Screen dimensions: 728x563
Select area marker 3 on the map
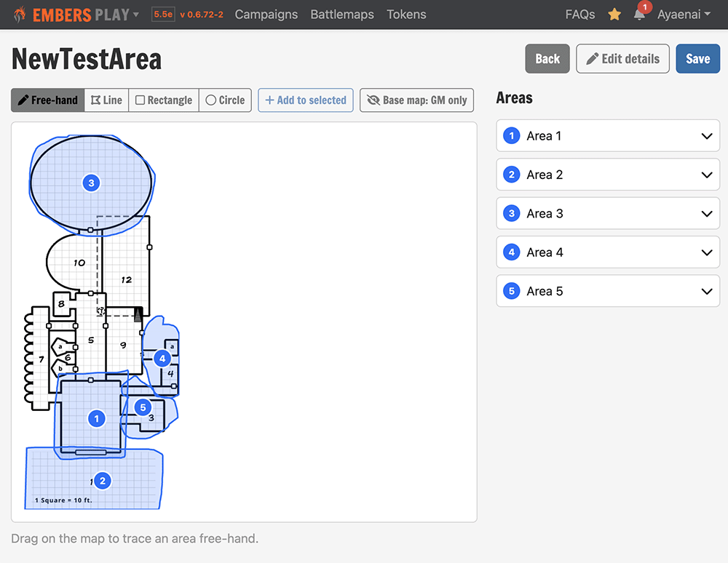[x=92, y=183]
